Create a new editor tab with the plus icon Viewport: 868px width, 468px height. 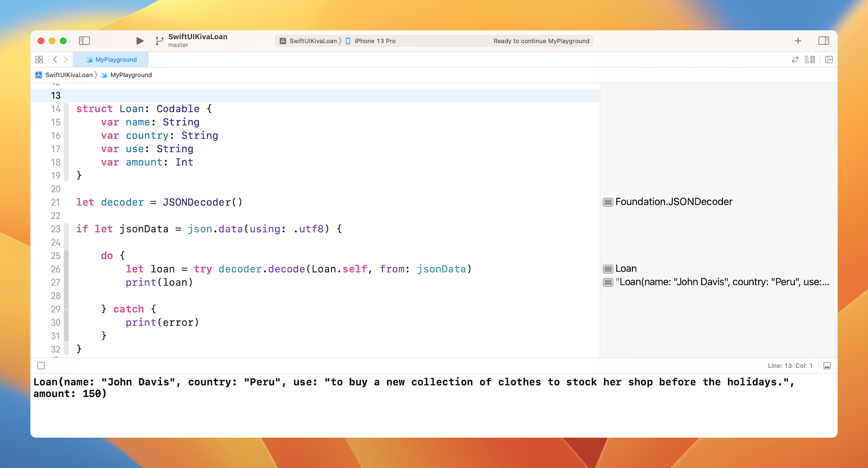click(798, 41)
